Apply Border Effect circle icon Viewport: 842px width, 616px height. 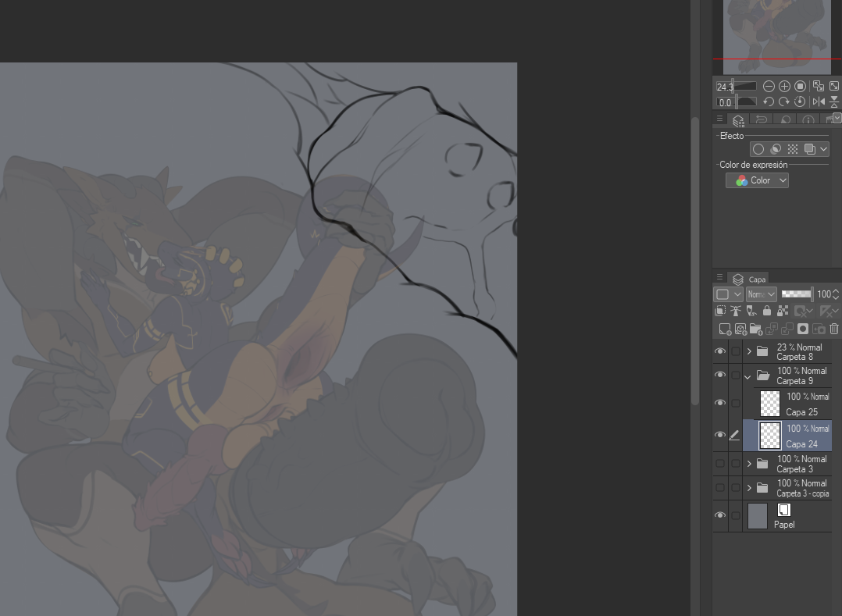(x=758, y=149)
